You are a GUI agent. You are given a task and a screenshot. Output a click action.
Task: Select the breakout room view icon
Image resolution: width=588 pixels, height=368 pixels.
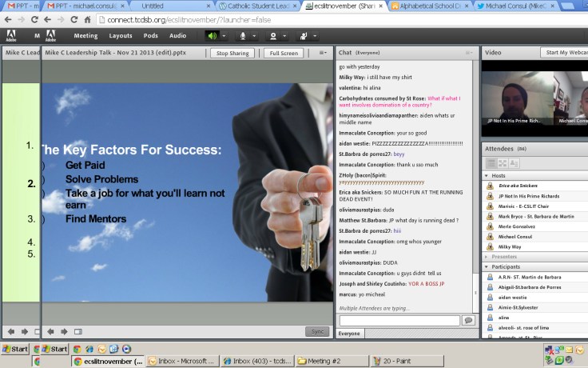coord(503,163)
